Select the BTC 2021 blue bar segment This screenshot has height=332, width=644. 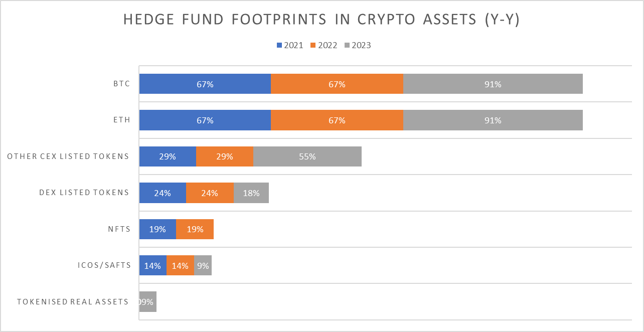pyautogui.click(x=205, y=84)
